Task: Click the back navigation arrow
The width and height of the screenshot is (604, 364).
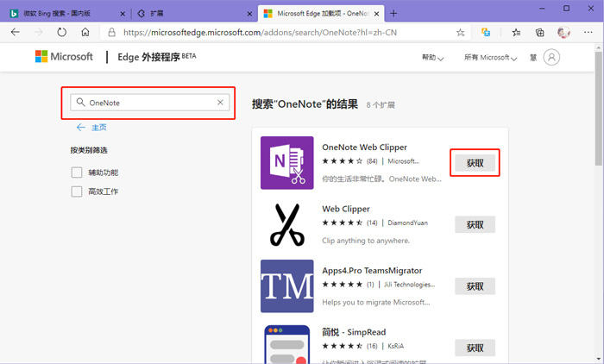Action: click(x=15, y=32)
